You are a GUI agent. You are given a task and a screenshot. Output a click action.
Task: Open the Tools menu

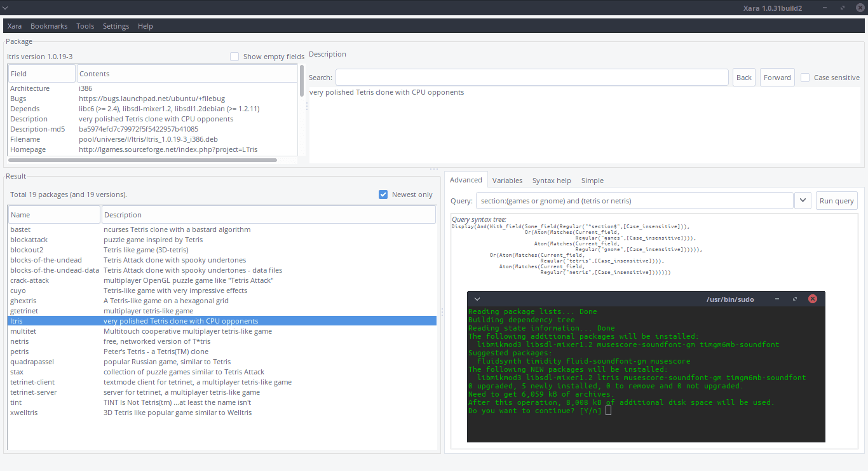click(x=85, y=26)
